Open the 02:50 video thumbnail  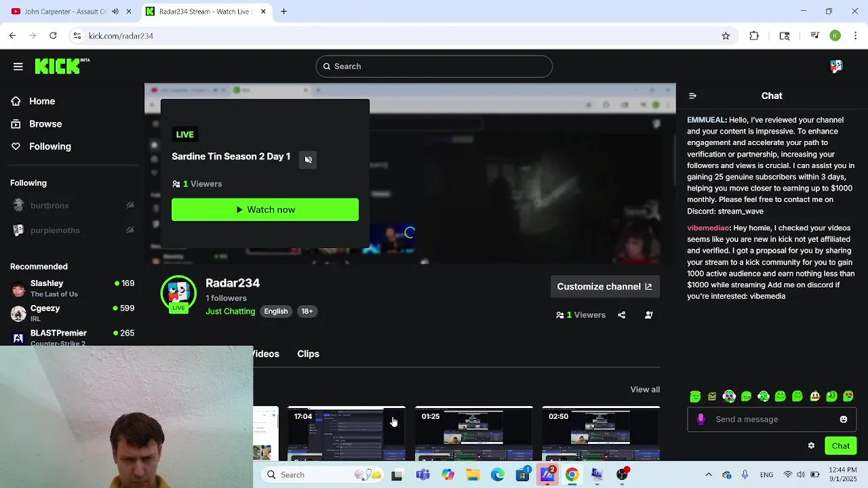click(601, 434)
